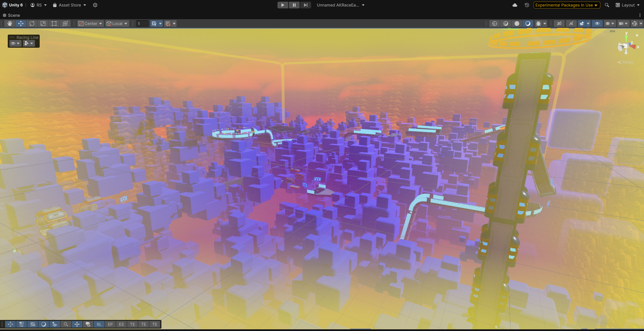Open the Asset Store dropdown
The height and width of the screenshot is (331, 644).
70,5
